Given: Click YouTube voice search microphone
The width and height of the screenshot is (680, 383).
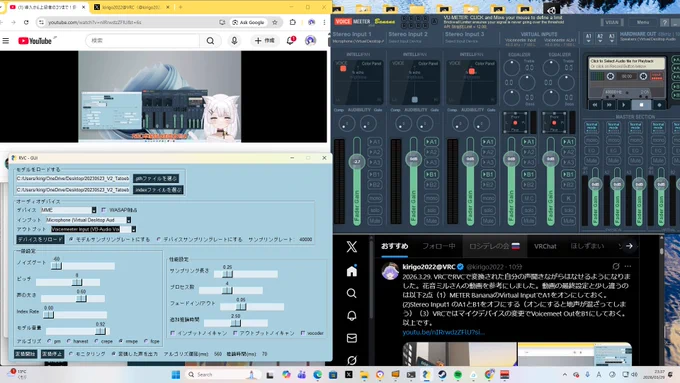Looking at the screenshot, I should pyautogui.click(x=234, y=40).
